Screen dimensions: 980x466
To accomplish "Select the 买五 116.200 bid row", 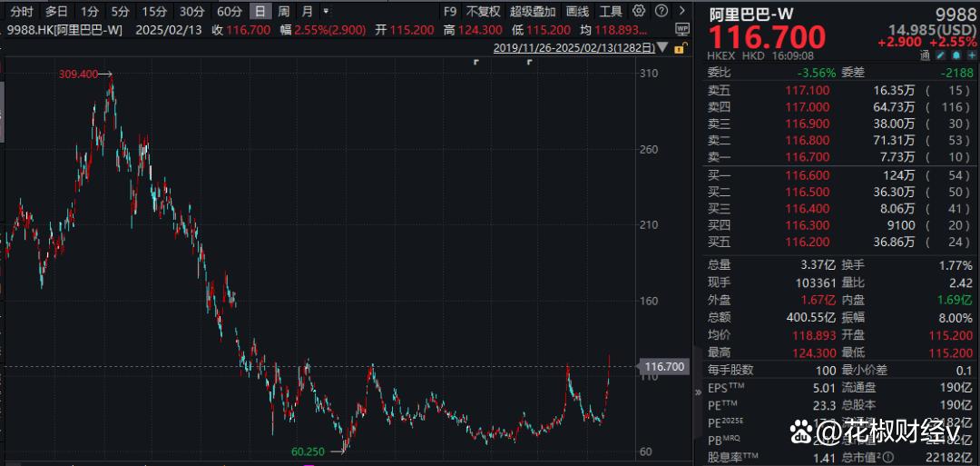I will (840, 242).
